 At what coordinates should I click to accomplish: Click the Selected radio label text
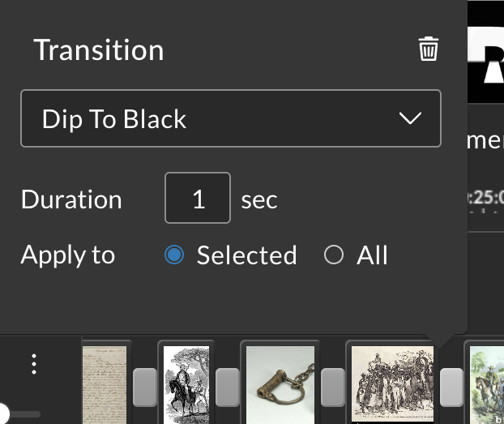point(246,255)
